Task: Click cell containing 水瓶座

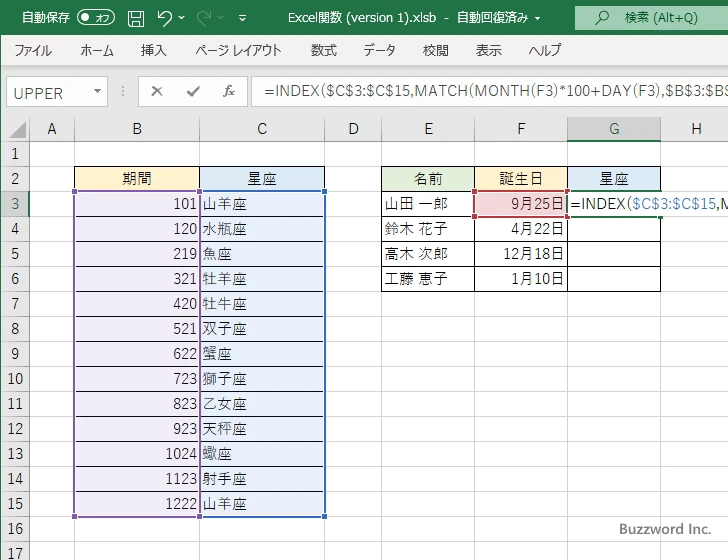Action: 262,229
